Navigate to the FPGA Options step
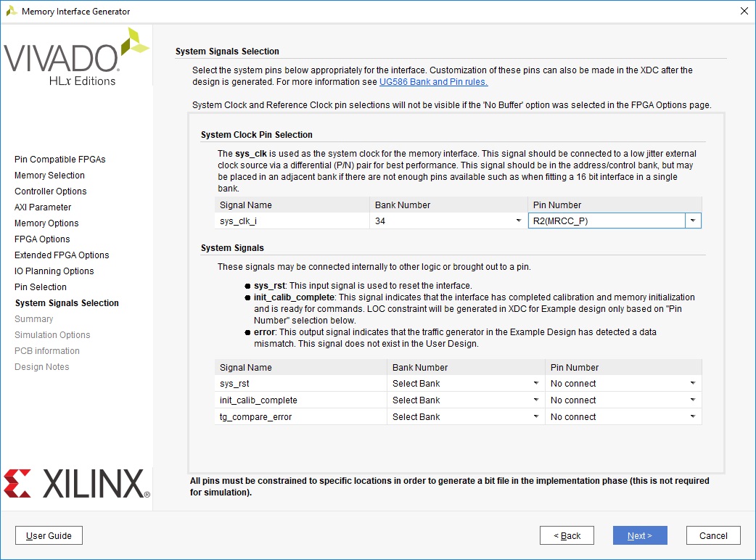This screenshot has width=756, height=560. click(42, 239)
